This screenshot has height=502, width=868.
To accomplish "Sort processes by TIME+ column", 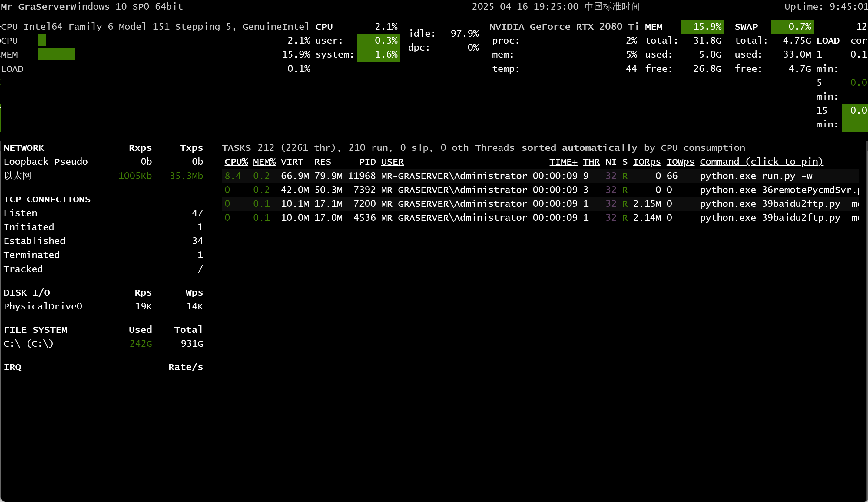I will point(563,162).
